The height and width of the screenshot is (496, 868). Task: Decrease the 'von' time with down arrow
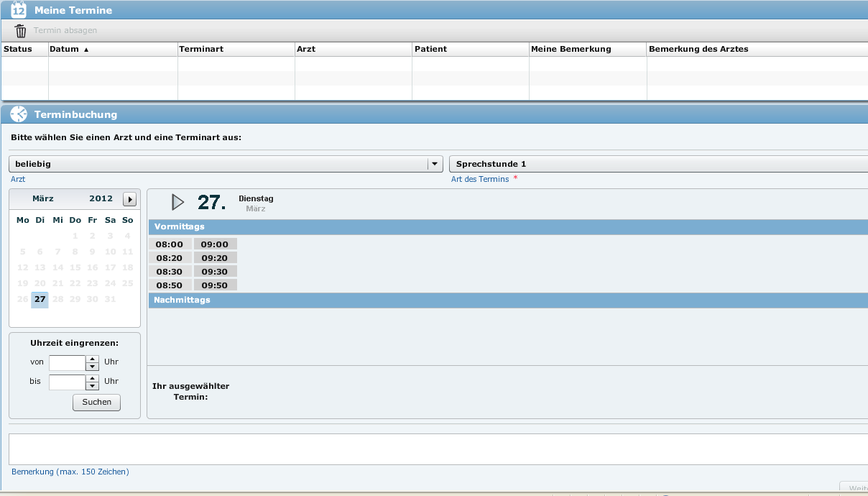pos(92,367)
